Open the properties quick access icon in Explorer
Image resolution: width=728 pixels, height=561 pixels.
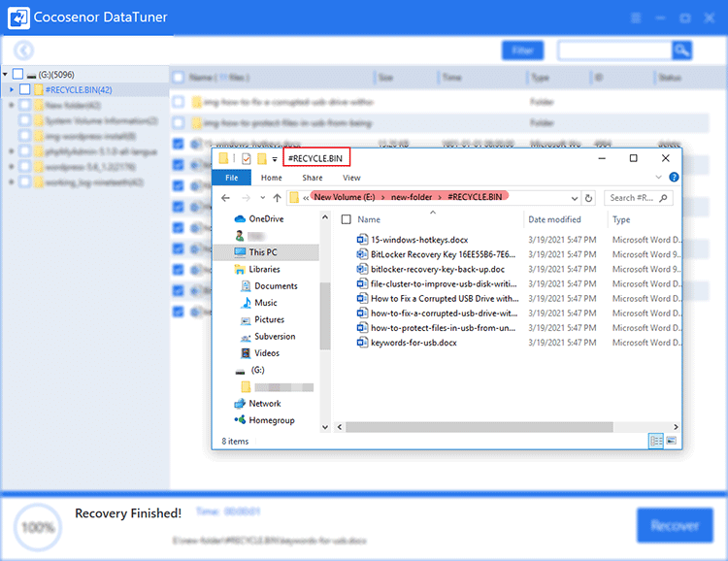(247, 159)
